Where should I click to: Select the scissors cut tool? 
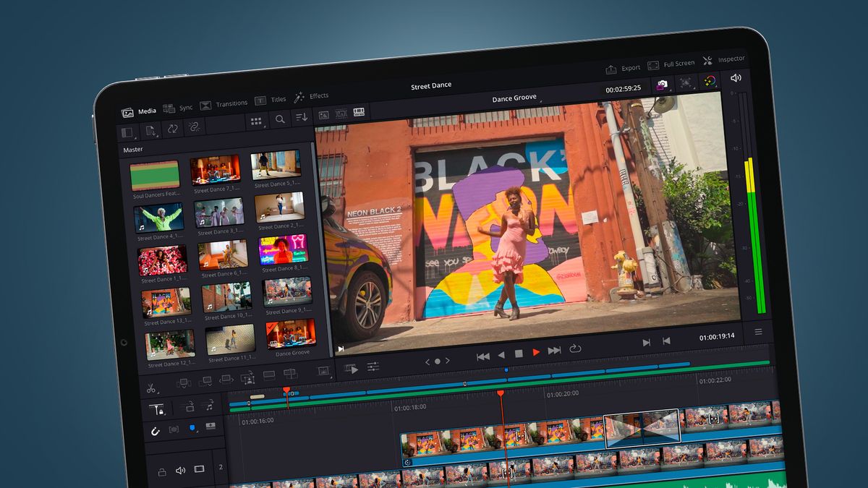tap(151, 388)
